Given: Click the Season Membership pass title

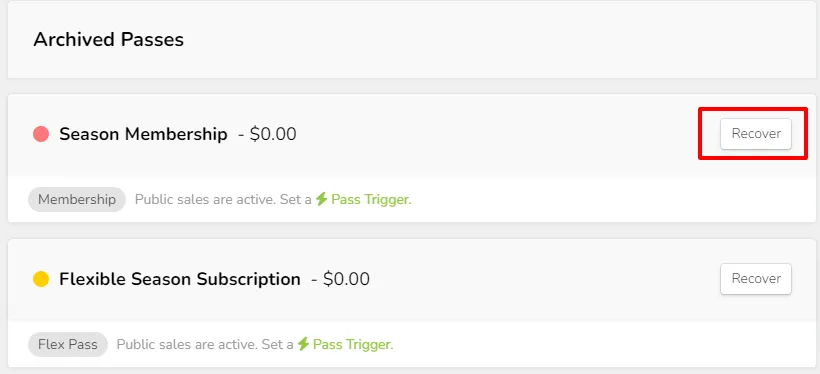Looking at the screenshot, I should click(143, 134).
